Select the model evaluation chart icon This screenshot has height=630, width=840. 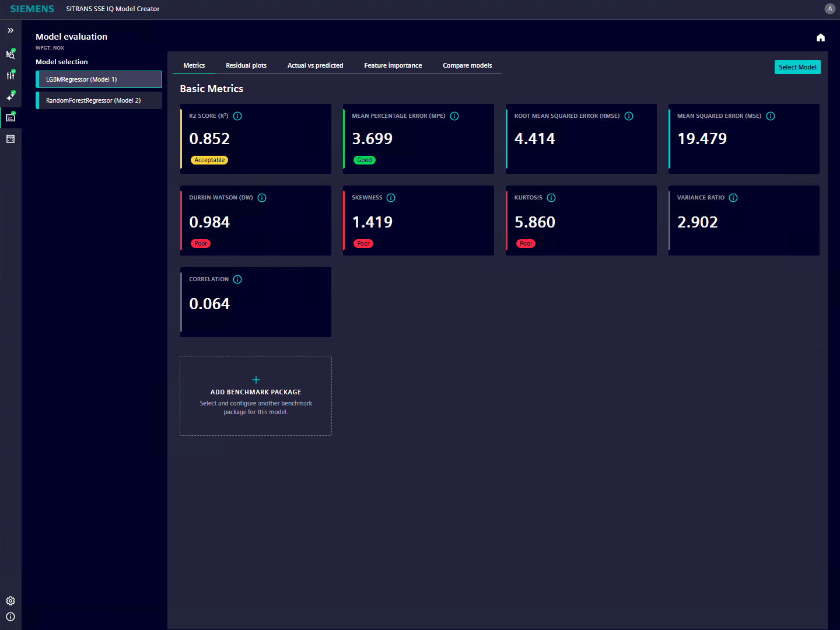pos(10,117)
